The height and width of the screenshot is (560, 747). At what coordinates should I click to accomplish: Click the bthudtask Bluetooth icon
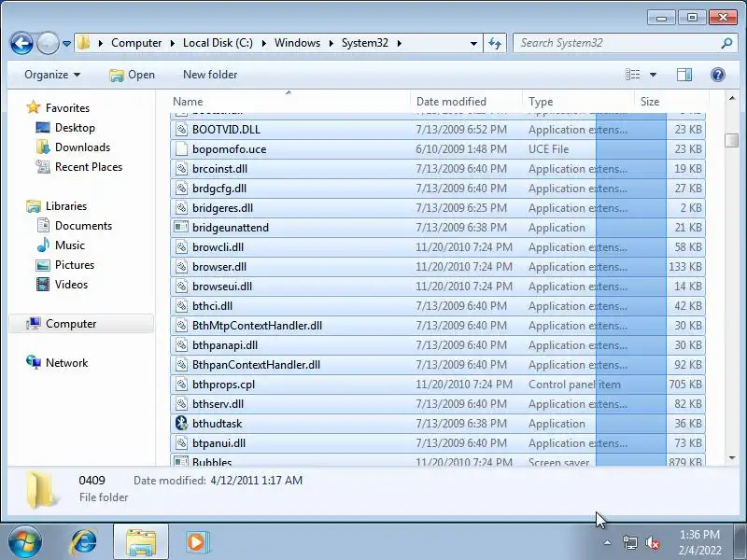181,424
